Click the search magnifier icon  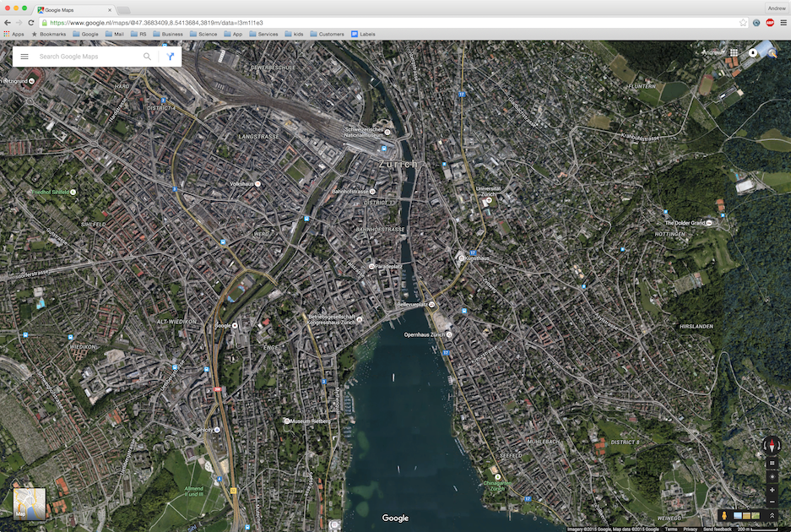point(147,56)
